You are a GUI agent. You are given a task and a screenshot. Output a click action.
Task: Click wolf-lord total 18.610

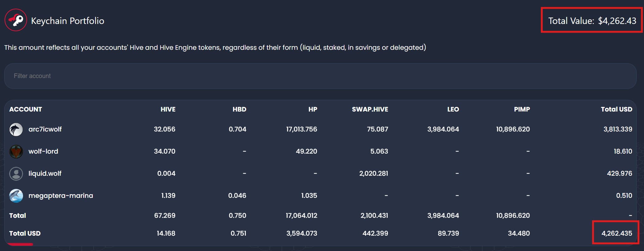623,151
